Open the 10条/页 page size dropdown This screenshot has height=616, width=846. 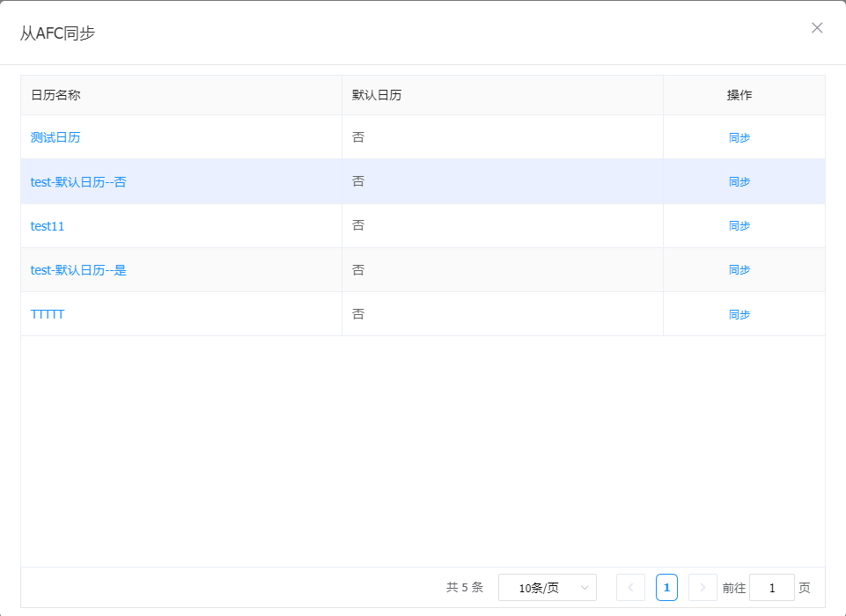click(547, 588)
